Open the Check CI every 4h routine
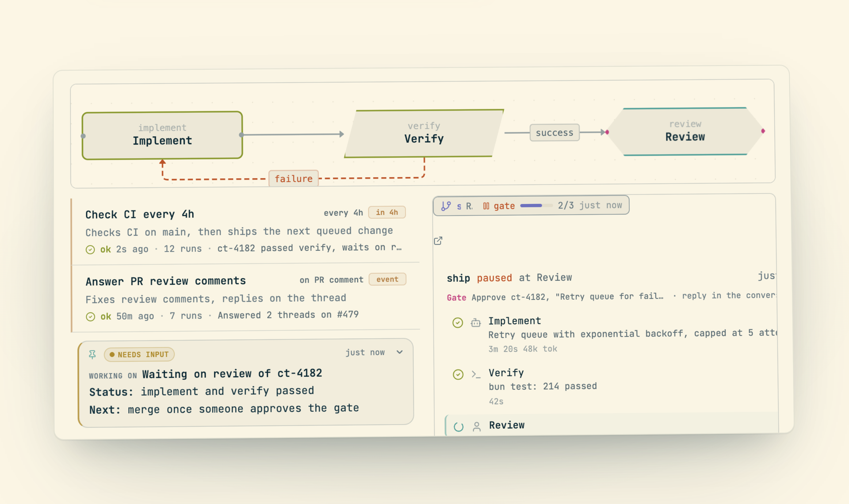Screen dimensions: 849x504 (245, 231)
